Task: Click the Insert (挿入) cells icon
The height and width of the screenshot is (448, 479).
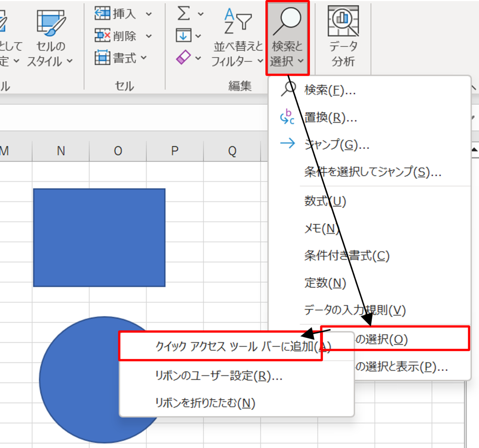Action: (102, 14)
